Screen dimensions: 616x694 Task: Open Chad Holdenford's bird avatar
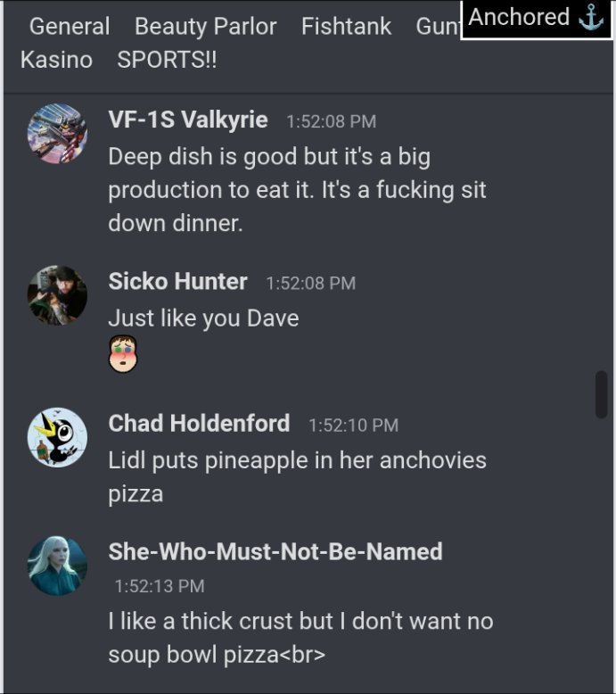[x=57, y=437]
